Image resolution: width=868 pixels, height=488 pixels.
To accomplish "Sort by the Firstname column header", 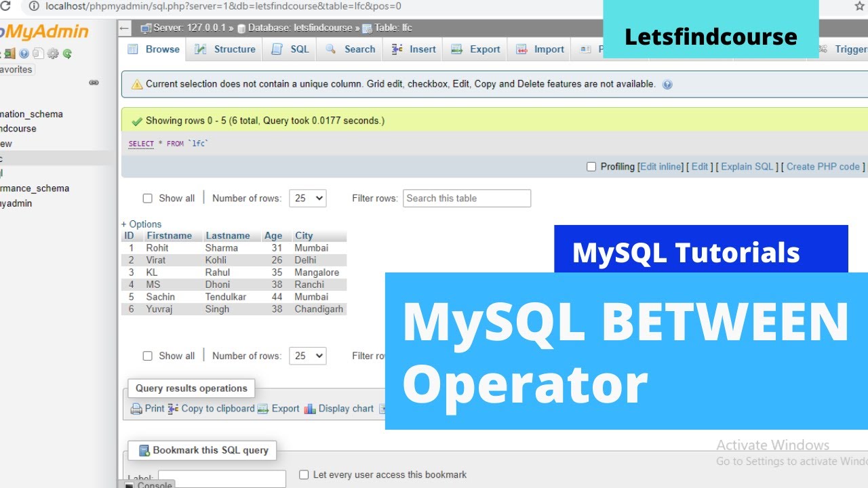I will point(170,236).
